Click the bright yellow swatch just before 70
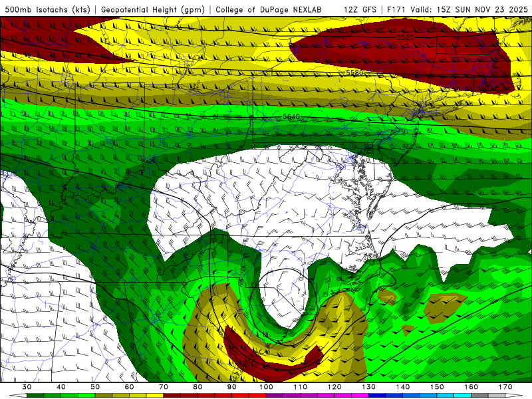The height and width of the screenshot is (399, 532). pyautogui.click(x=155, y=396)
